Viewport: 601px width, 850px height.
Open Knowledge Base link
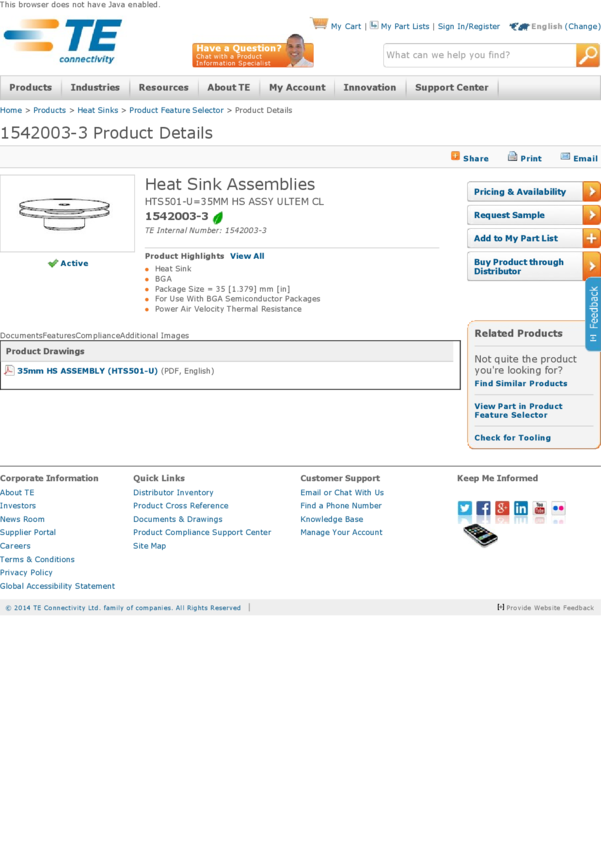pos(332,519)
